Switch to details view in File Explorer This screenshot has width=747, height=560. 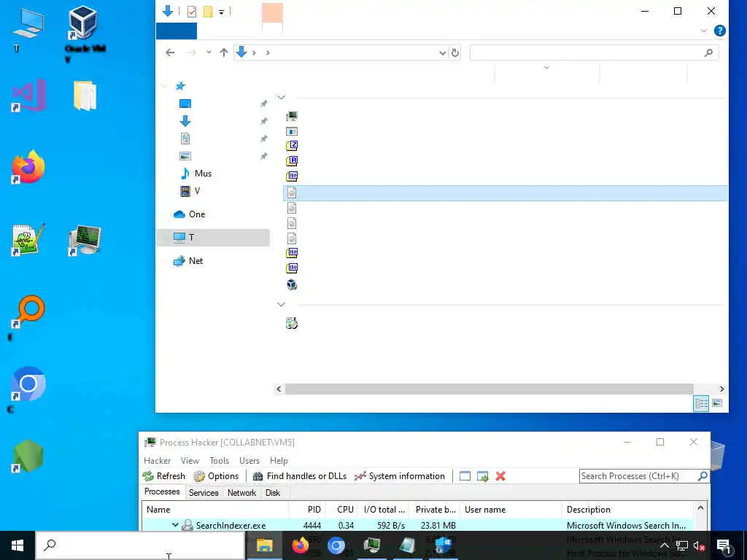701,403
